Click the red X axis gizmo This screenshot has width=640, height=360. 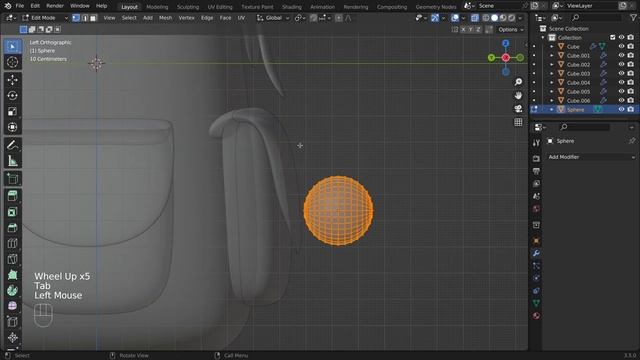coord(506,58)
